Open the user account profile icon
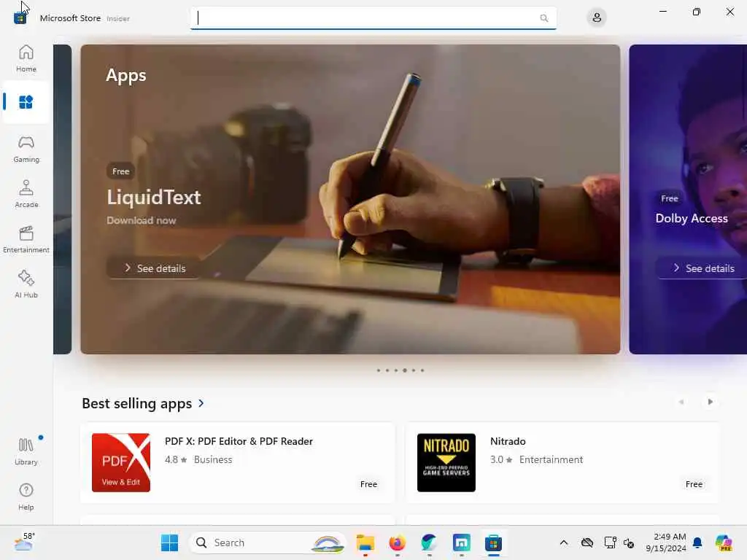This screenshot has height=560, width=747. (x=597, y=18)
